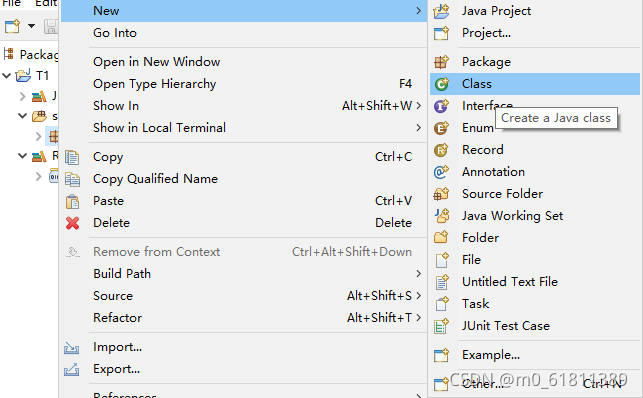Click the Example... wizard icon
Image resolution: width=643 pixels, height=398 pixels.
[x=441, y=355]
